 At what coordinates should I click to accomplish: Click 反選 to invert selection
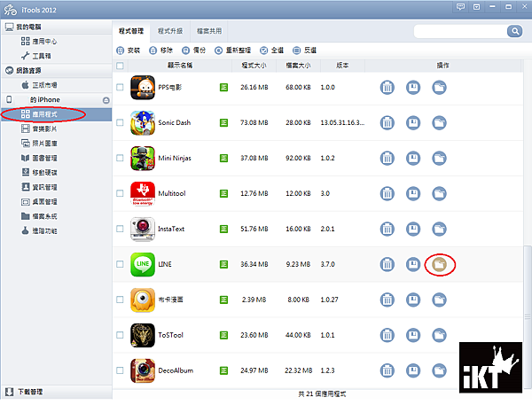[x=305, y=51]
